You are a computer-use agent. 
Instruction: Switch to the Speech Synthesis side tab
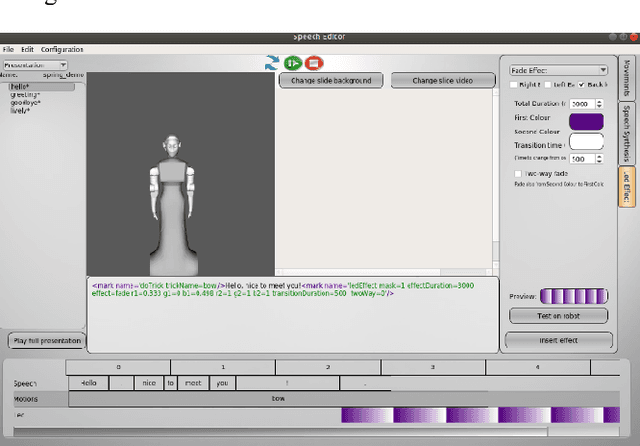pos(627,133)
